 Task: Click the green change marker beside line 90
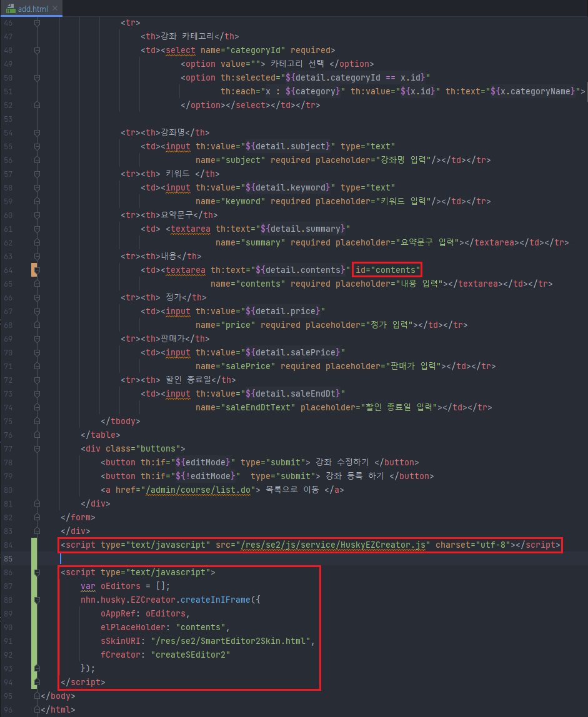34,627
